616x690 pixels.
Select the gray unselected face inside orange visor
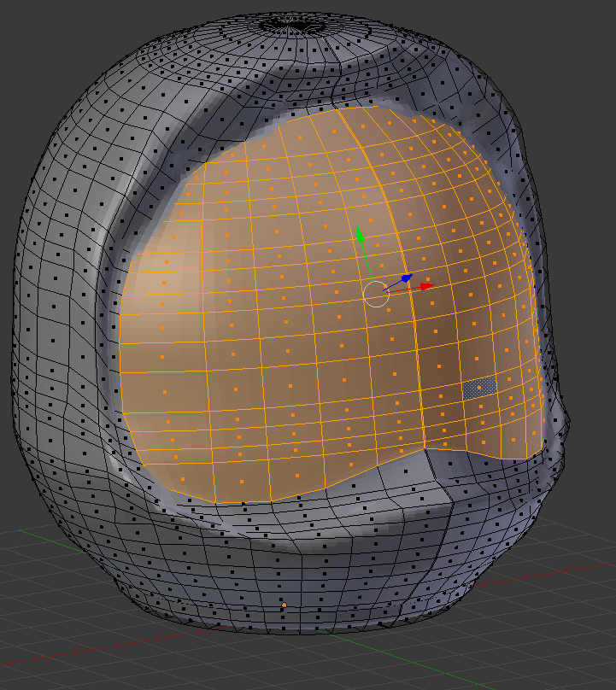[479, 388]
